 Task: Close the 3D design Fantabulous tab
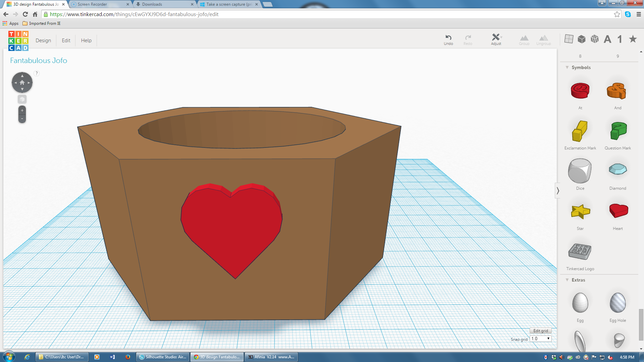pos(63,4)
